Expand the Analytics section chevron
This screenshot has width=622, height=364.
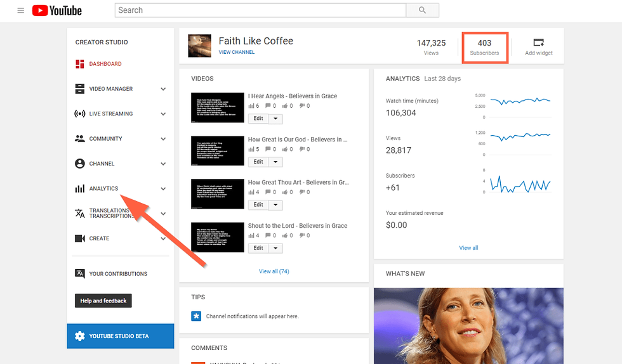click(163, 189)
